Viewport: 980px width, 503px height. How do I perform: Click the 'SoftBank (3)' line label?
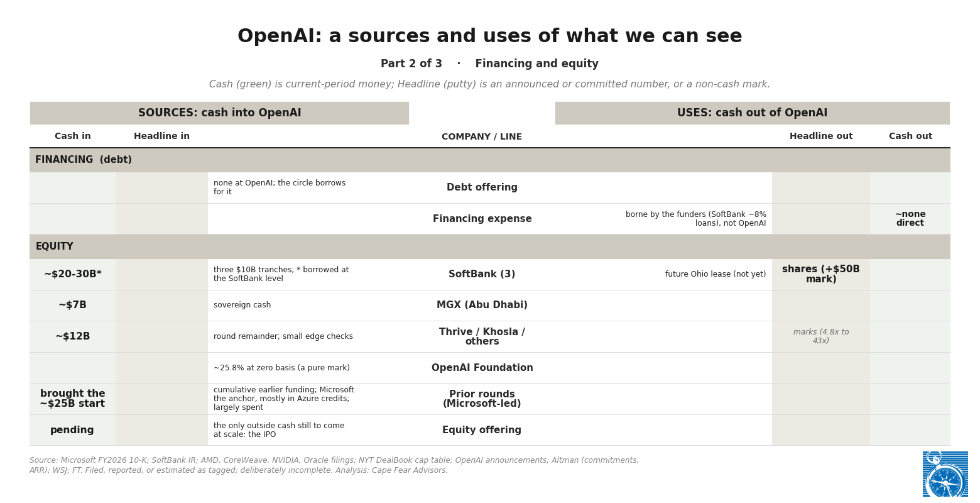[482, 275]
